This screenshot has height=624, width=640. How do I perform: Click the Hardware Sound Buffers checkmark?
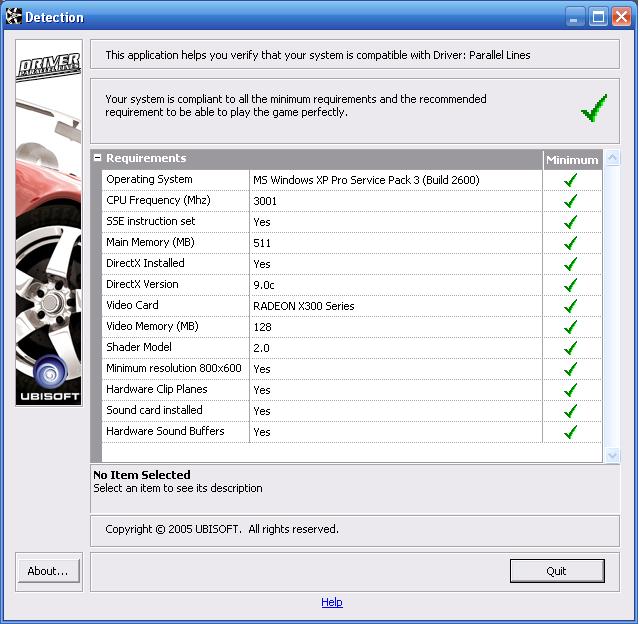[x=571, y=432]
